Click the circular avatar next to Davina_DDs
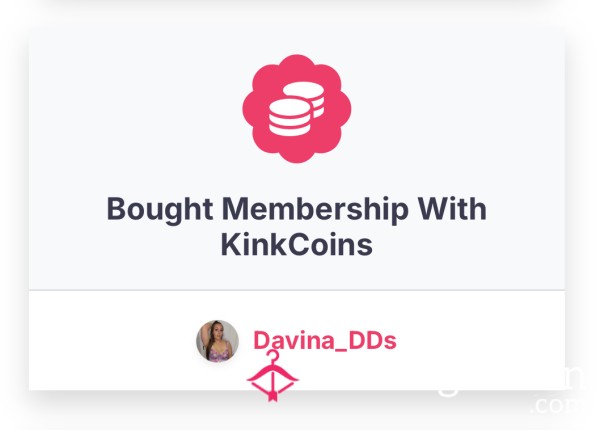Screen dimensions: 600x430 click(x=217, y=341)
